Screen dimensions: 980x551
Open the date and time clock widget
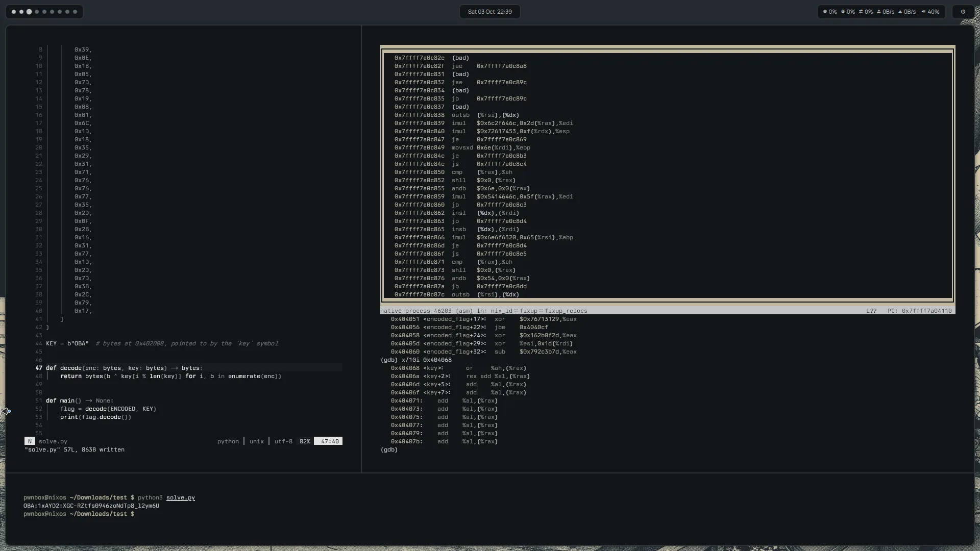pyautogui.click(x=490, y=12)
